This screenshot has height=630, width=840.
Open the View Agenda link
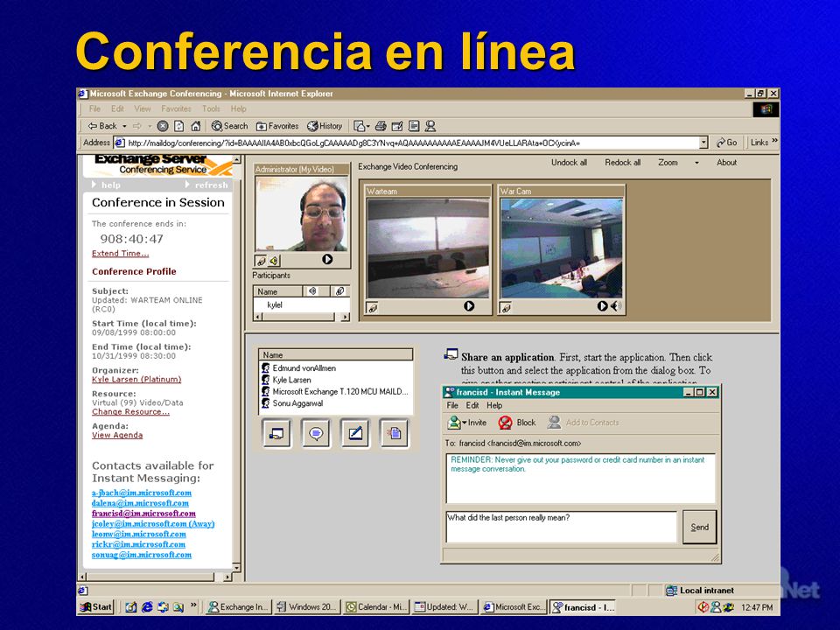pyautogui.click(x=117, y=435)
